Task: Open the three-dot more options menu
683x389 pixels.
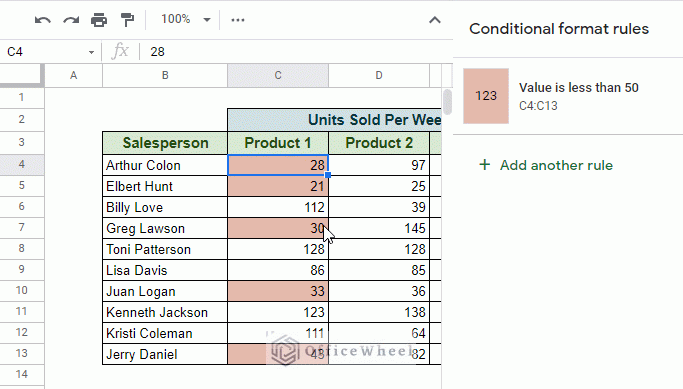Action: tap(238, 20)
